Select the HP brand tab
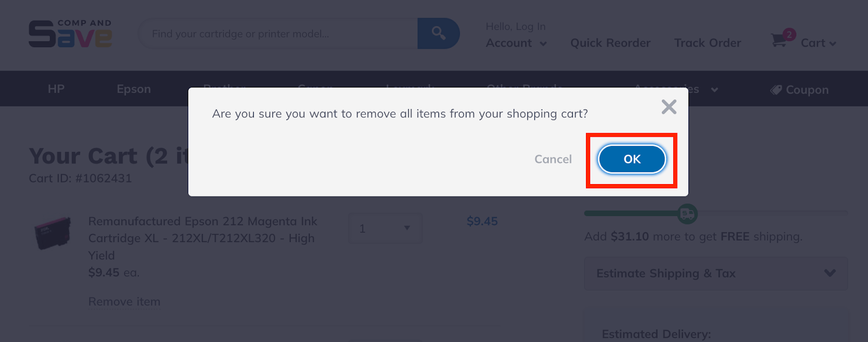The image size is (868, 342). [56, 88]
